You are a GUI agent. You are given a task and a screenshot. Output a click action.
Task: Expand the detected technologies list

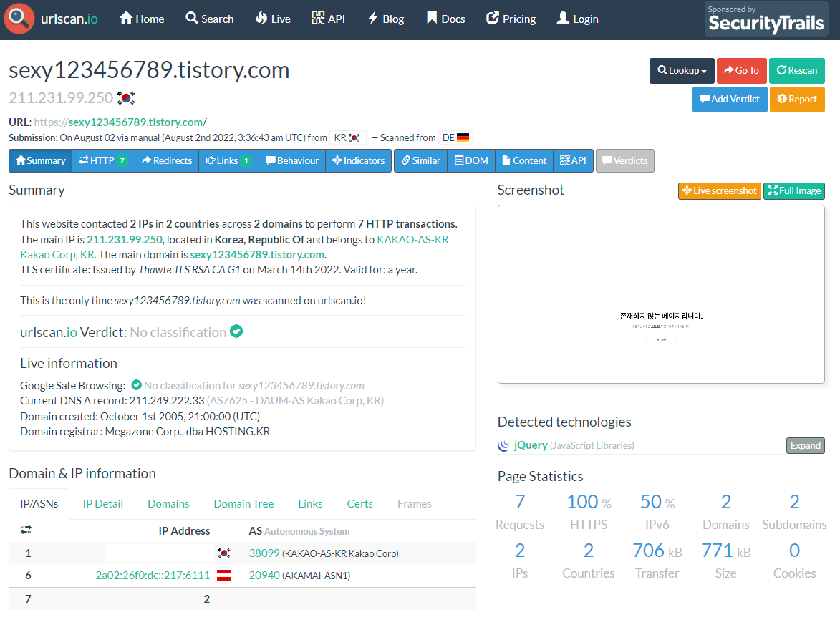(x=805, y=446)
